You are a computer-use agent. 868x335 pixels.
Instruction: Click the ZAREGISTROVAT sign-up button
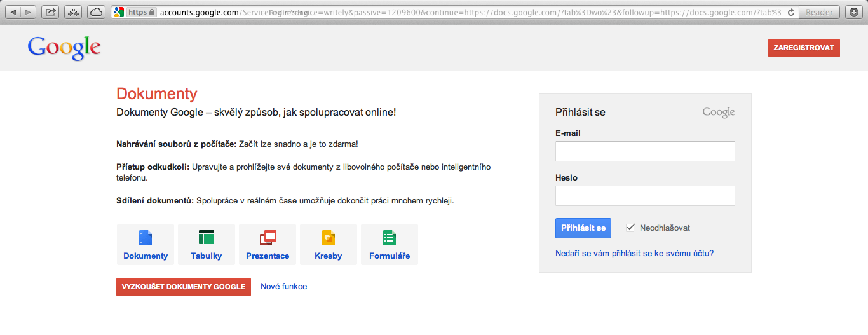(x=804, y=48)
